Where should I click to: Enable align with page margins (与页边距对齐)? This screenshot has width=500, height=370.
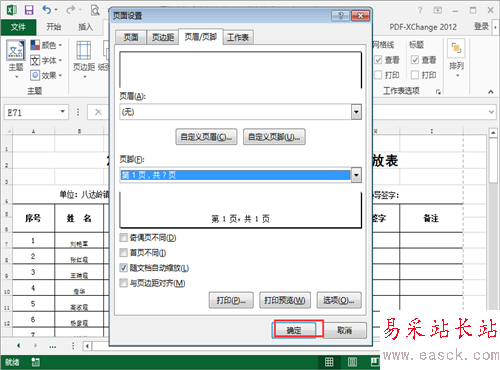tap(124, 283)
